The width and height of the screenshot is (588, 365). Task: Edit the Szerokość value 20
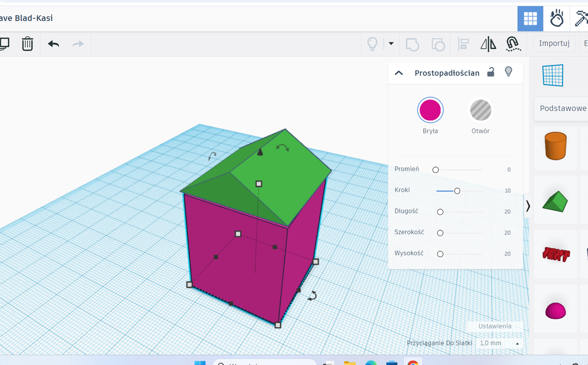pos(508,233)
